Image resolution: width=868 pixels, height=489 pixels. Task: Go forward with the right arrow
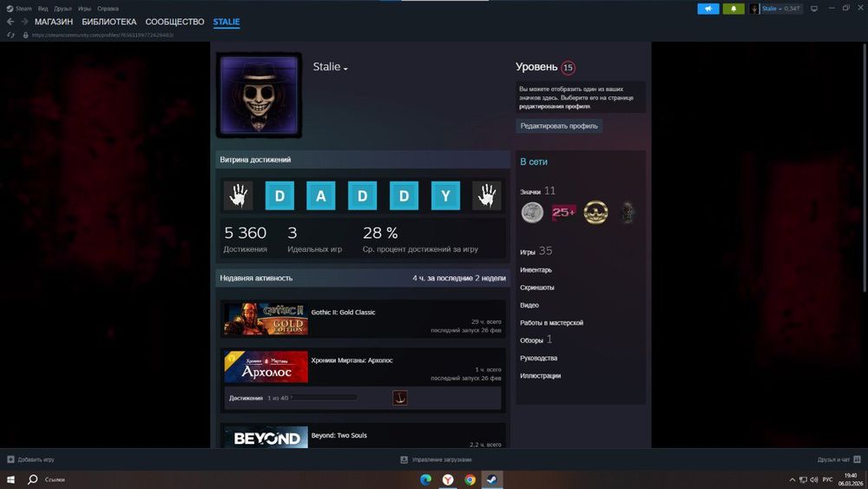point(24,22)
